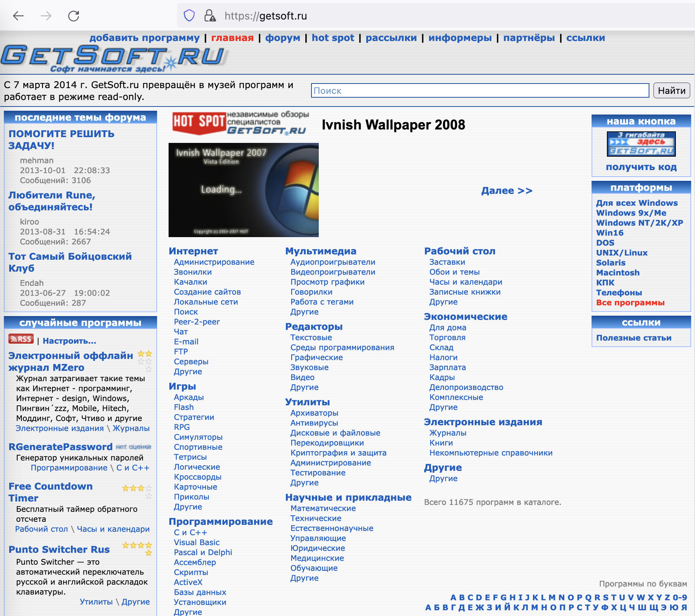Open Журналы link under MZero description
695x616 pixels.
(x=131, y=428)
